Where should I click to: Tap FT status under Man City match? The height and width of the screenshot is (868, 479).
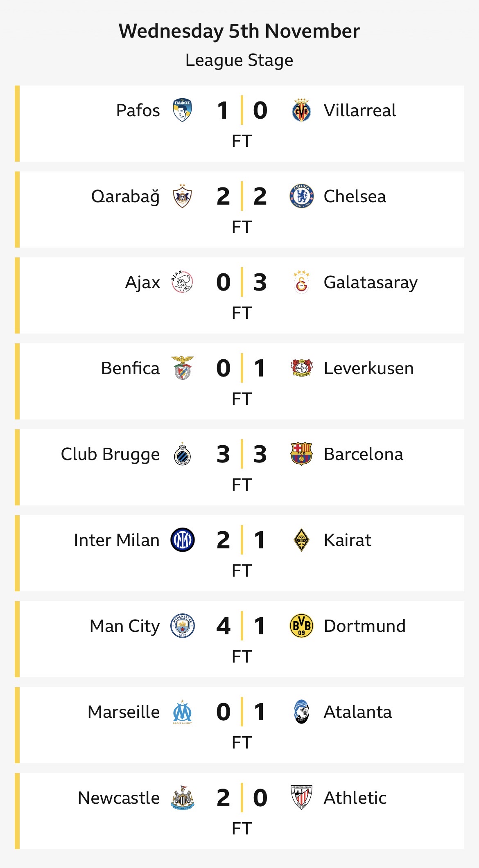point(242,656)
